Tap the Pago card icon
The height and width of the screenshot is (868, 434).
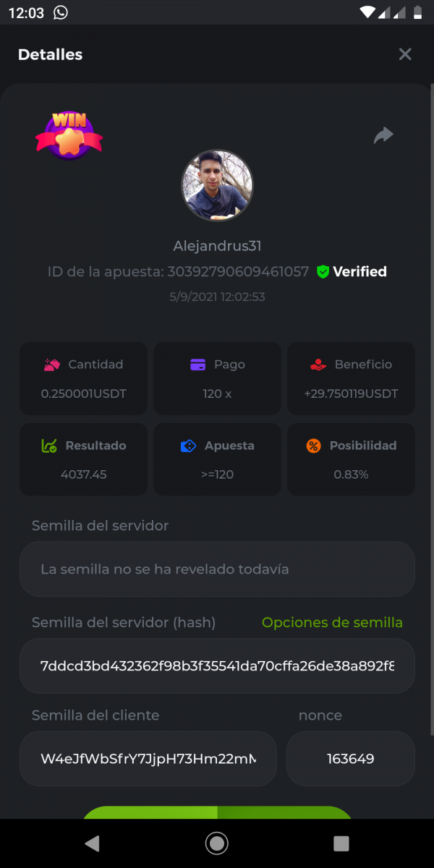197,365
